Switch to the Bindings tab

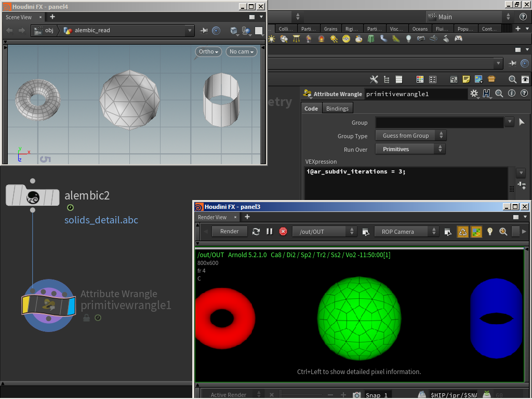pos(337,109)
